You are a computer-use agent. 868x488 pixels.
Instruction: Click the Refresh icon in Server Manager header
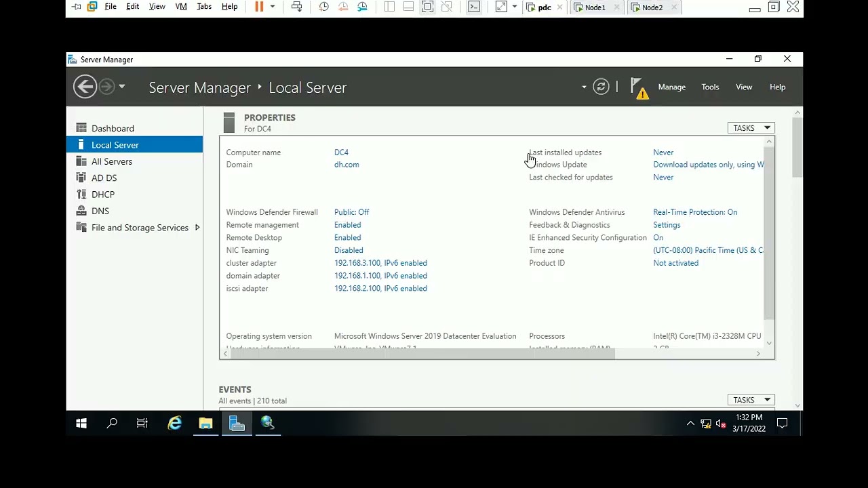click(601, 87)
